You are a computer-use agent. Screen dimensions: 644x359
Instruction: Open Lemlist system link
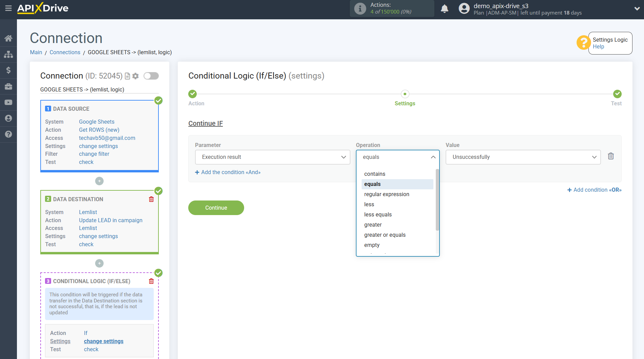pyautogui.click(x=88, y=212)
